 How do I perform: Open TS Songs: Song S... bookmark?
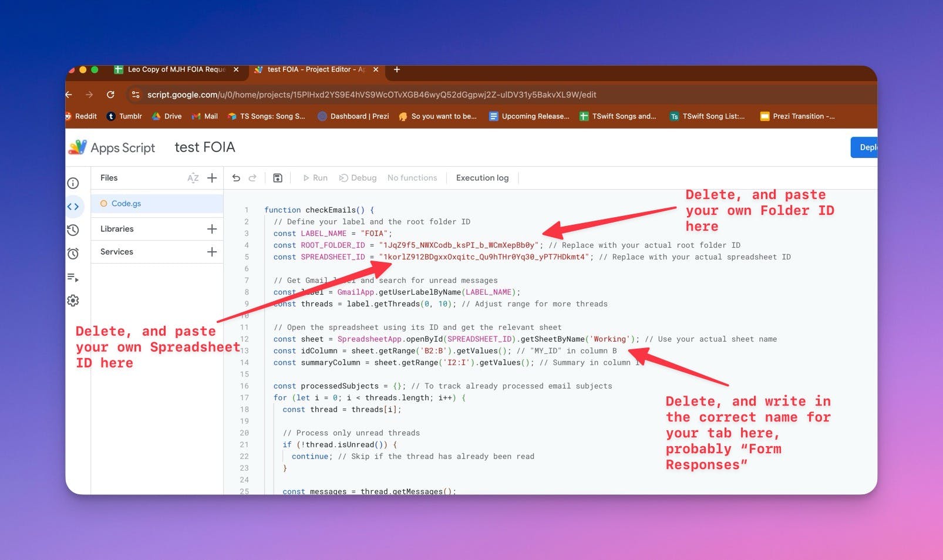click(x=267, y=116)
